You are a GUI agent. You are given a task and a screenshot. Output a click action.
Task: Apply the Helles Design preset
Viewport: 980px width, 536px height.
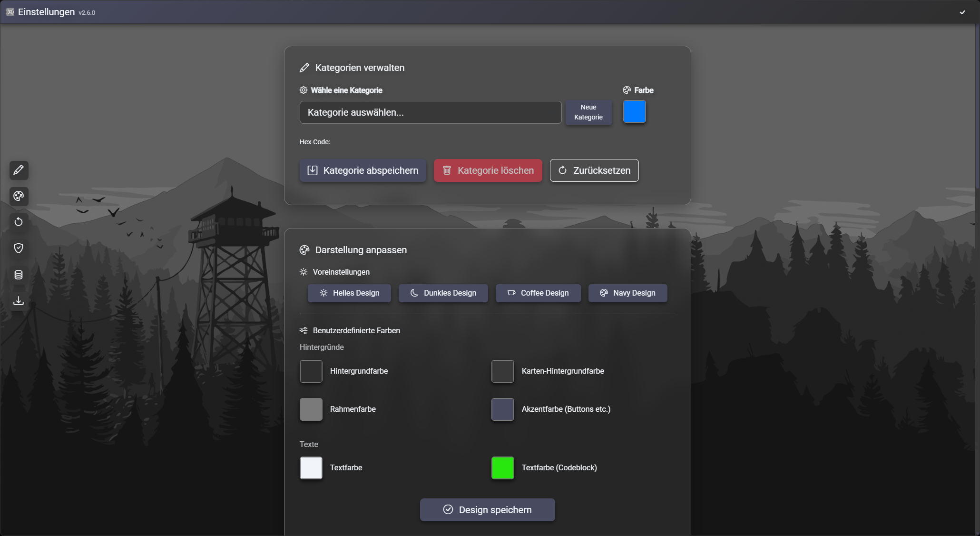pyautogui.click(x=349, y=293)
